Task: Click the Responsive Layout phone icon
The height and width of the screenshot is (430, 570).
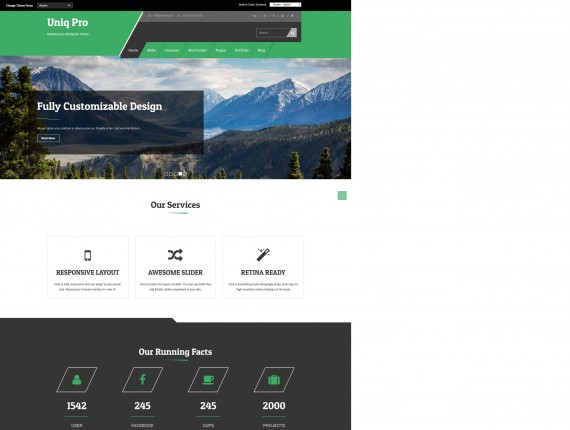Action: 88,255
